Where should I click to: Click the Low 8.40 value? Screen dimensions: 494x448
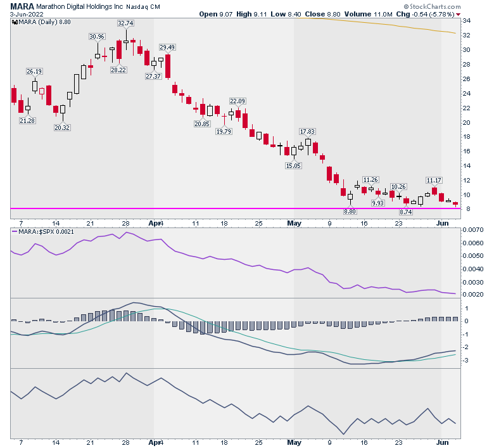click(x=286, y=14)
